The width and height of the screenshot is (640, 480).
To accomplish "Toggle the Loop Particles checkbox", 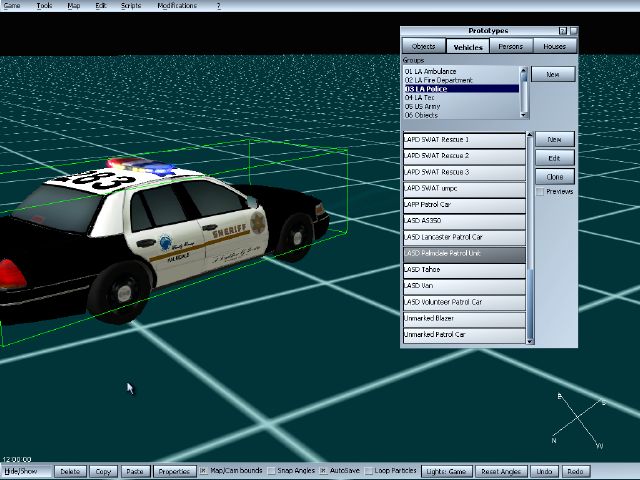I will pyautogui.click(x=368, y=471).
